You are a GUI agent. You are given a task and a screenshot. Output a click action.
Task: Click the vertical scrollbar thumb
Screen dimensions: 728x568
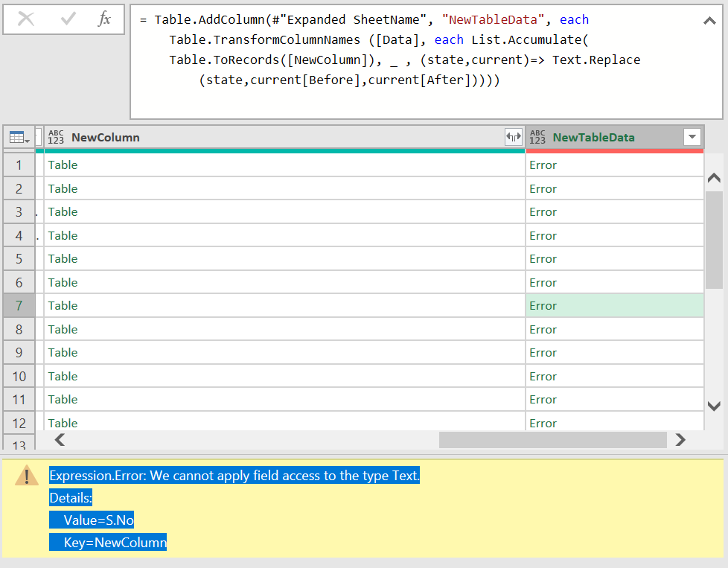(714, 240)
